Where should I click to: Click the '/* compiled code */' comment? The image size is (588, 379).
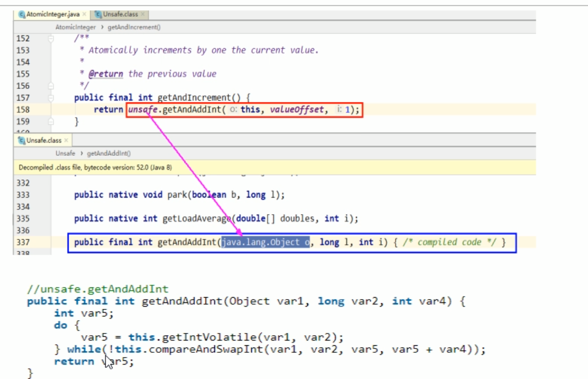coord(450,242)
